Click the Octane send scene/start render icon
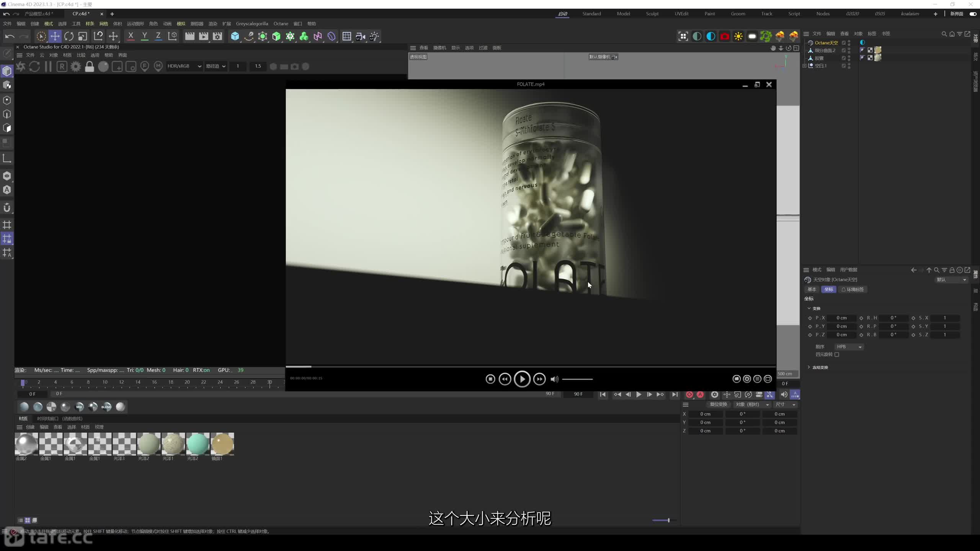The height and width of the screenshot is (551, 980). point(21,67)
